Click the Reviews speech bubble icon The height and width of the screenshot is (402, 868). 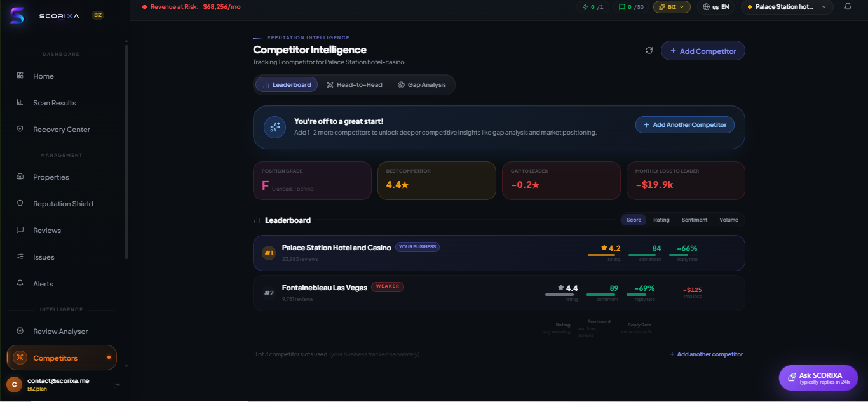point(20,230)
